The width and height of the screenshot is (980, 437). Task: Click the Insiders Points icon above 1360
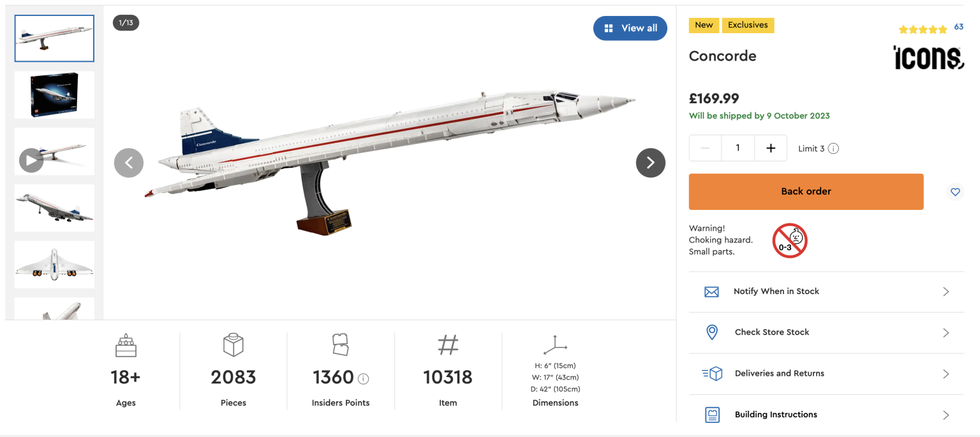(341, 345)
